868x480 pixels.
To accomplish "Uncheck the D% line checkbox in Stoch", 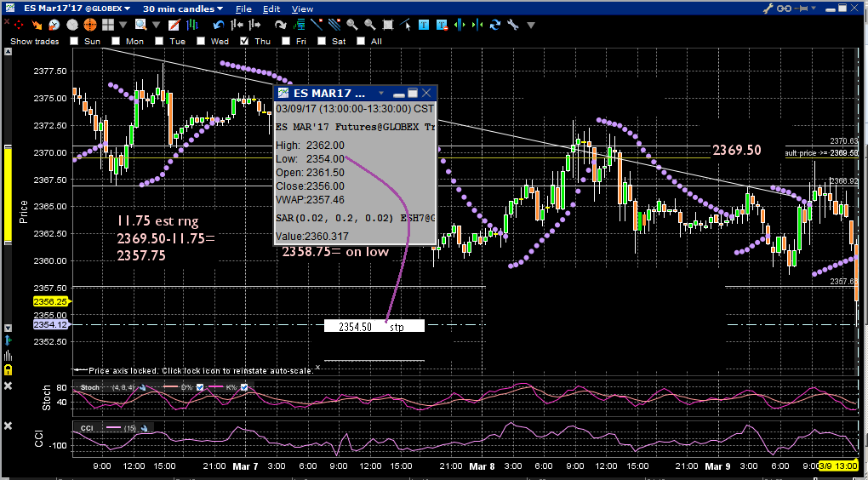I will click(x=200, y=387).
